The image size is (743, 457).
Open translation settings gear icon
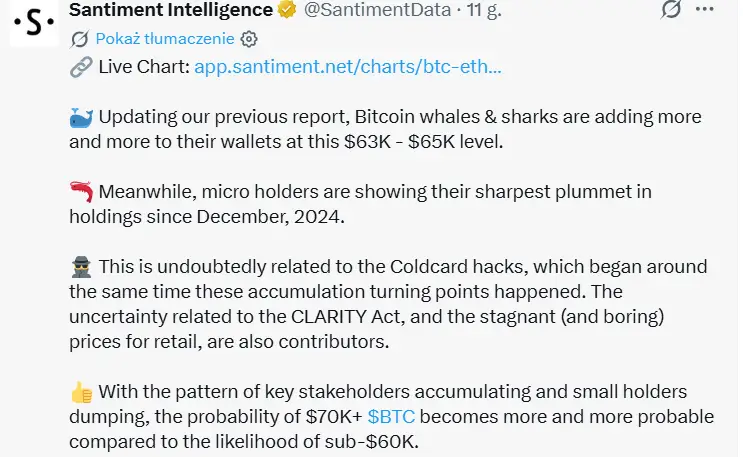(x=249, y=39)
